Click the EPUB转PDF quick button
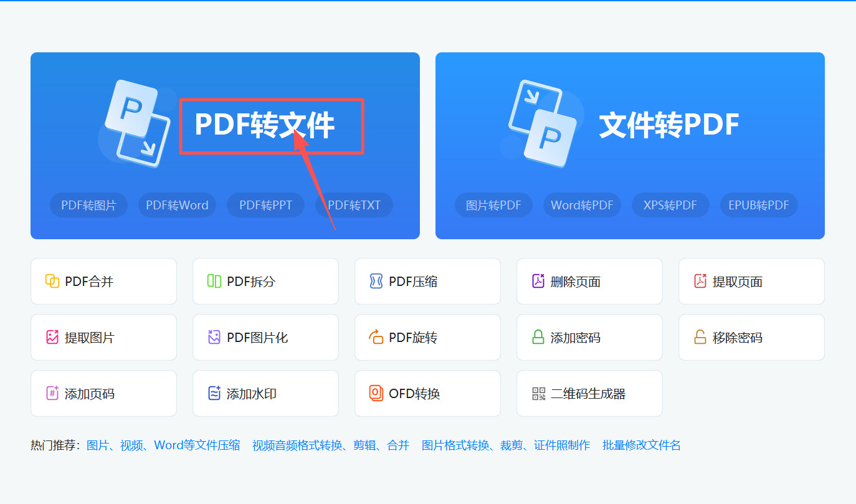 759,204
